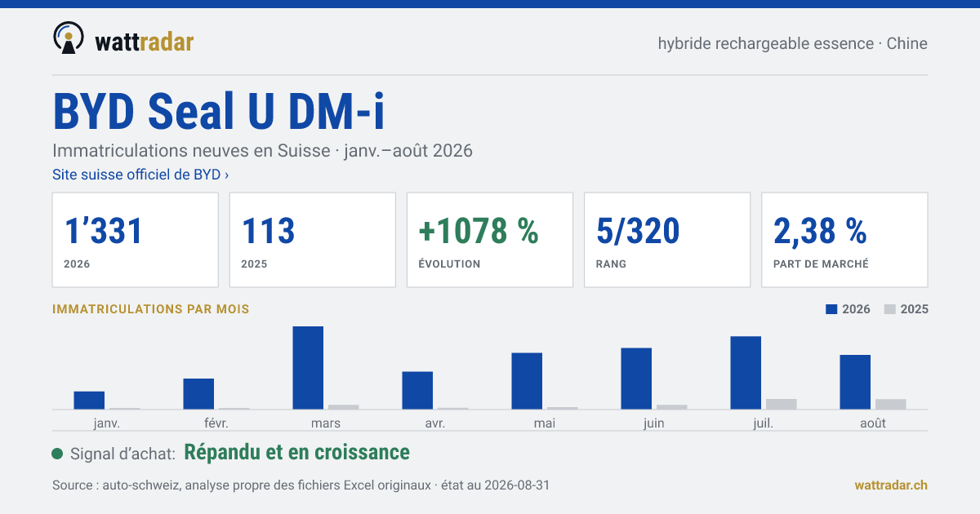Image resolution: width=980 pixels, height=514 pixels.
Task: Select the 1'331 registrations 2026 card
Action: tap(135, 240)
